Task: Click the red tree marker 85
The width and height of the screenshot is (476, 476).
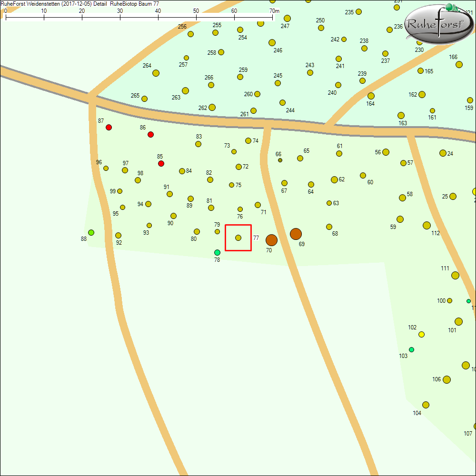Action: pyautogui.click(x=161, y=163)
